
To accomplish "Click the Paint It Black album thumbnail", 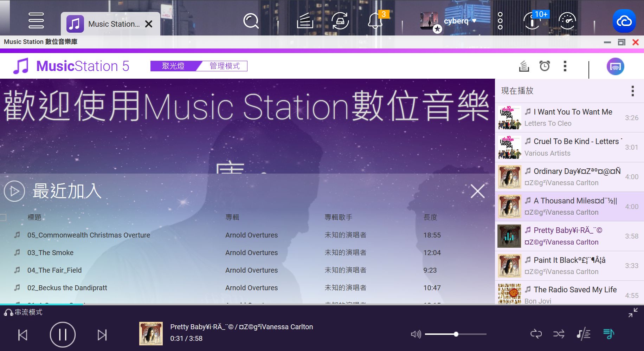I will click(x=509, y=266).
